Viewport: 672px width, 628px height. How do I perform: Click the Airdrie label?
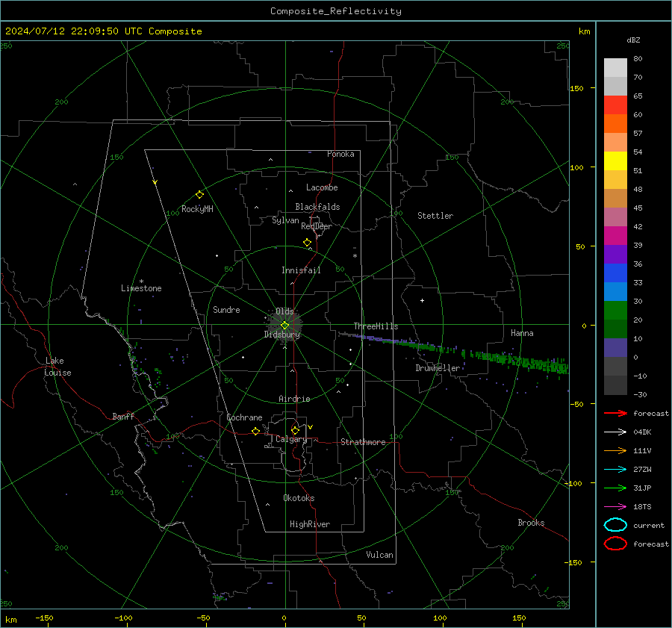[294, 399]
